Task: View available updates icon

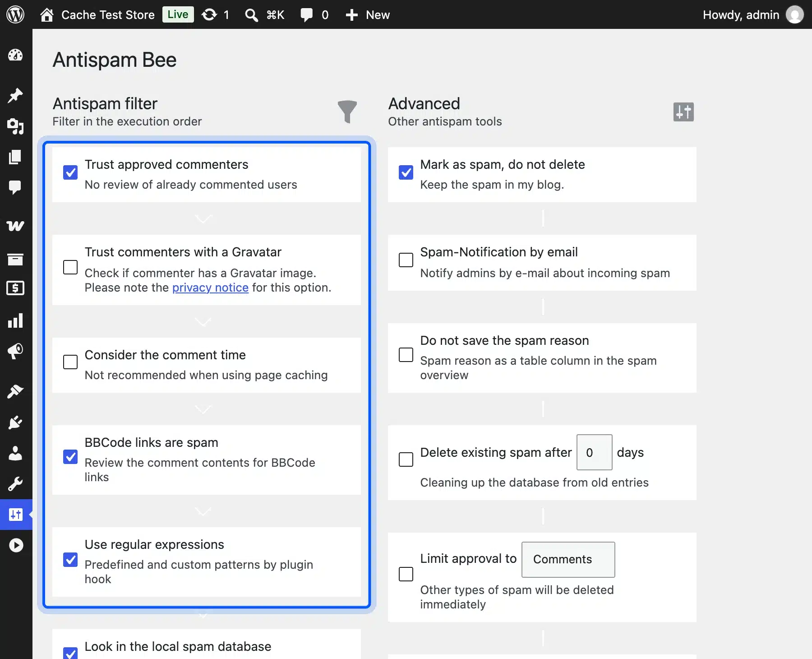Action: (209, 14)
